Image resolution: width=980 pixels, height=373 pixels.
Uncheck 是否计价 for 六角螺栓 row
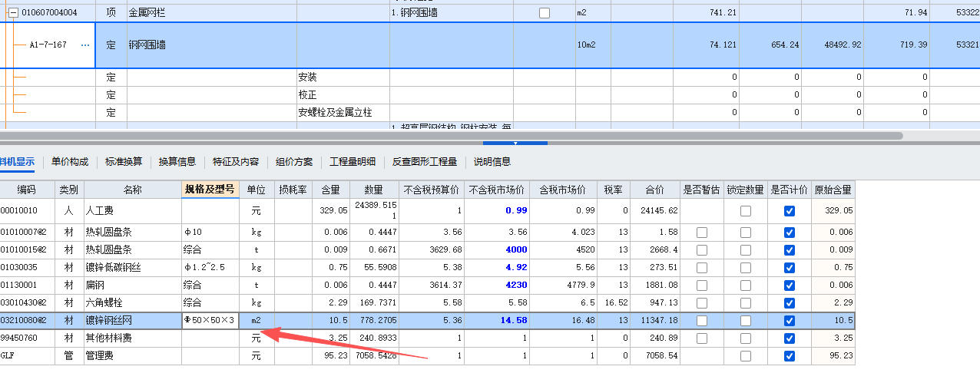pos(790,302)
